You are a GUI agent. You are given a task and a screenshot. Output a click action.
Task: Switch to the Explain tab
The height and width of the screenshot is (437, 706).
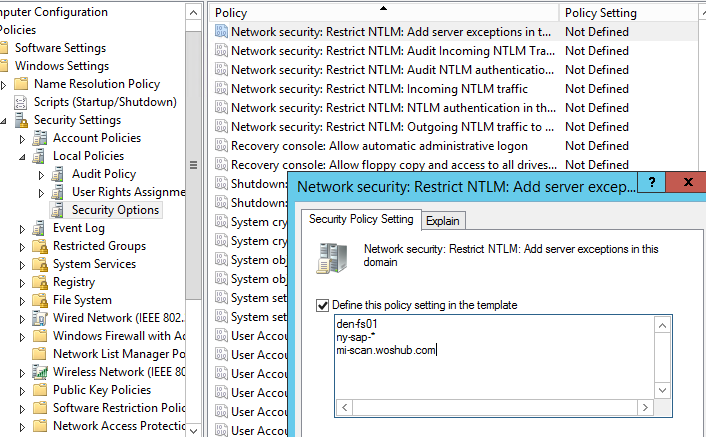coord(443,221)
